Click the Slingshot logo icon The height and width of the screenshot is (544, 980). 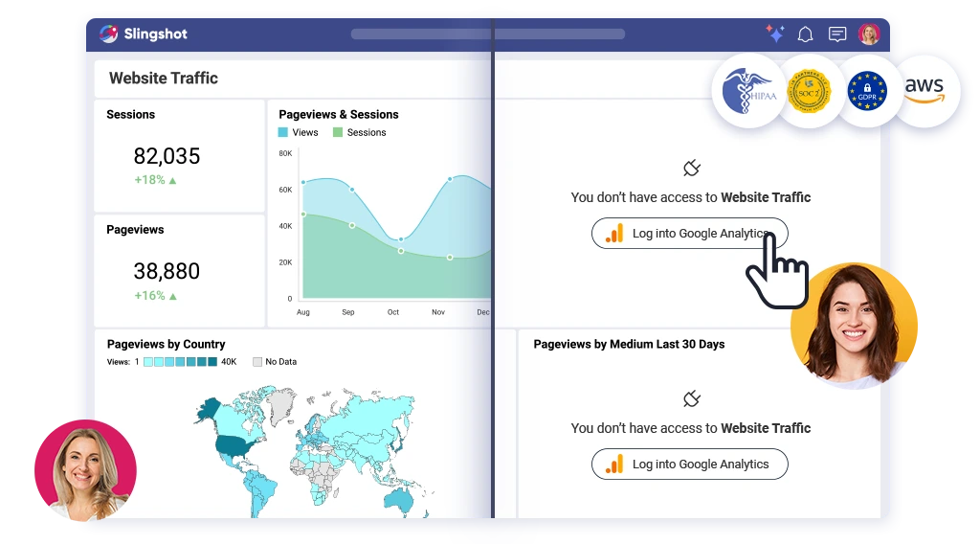point(109,34)
